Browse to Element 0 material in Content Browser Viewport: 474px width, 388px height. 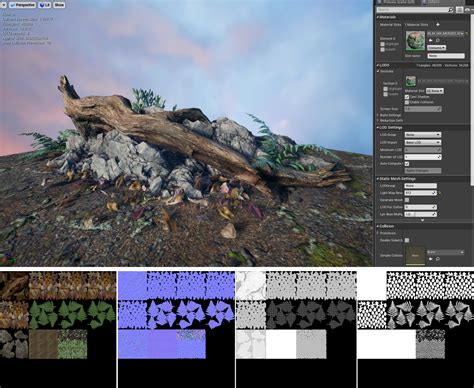[437, 40]
